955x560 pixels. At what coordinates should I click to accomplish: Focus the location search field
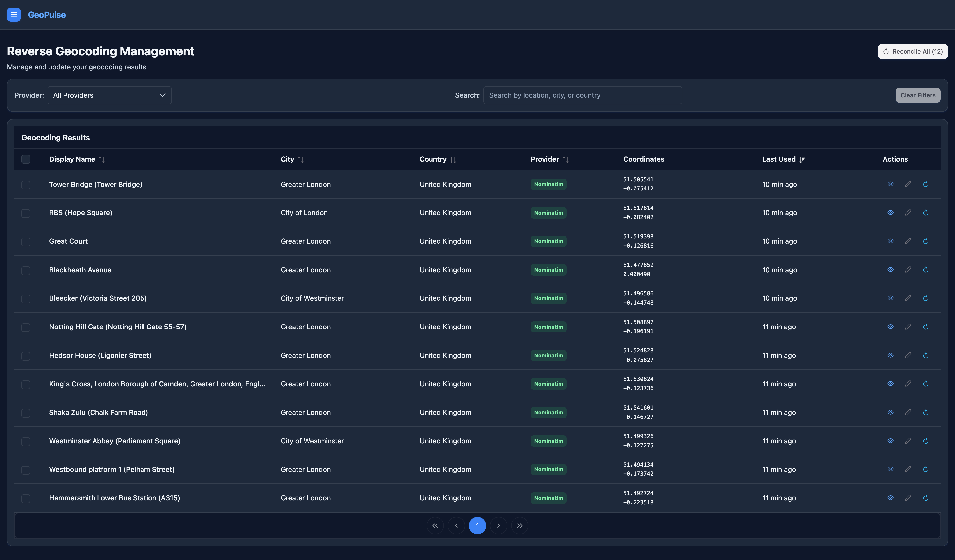(582, 95)
